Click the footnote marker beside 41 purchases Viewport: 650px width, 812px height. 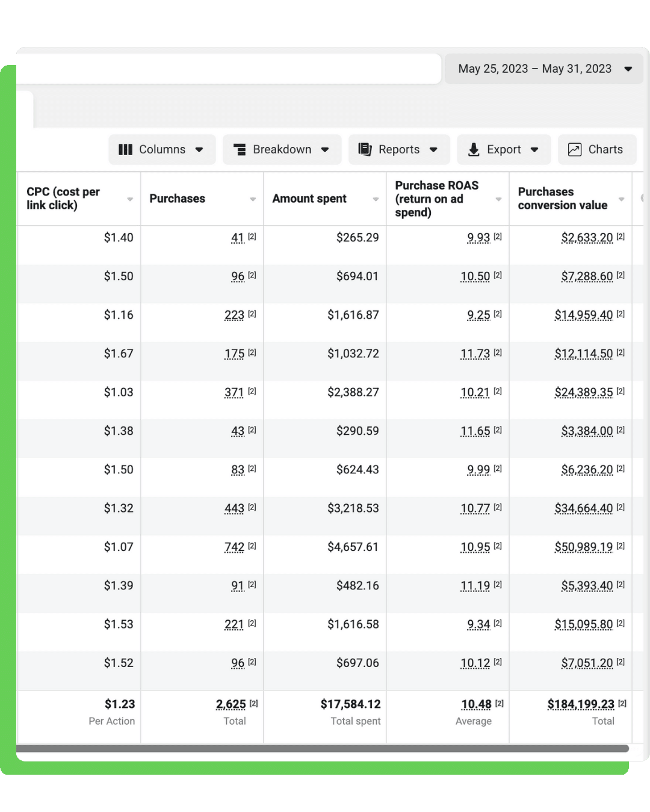[x=252, y=236]
